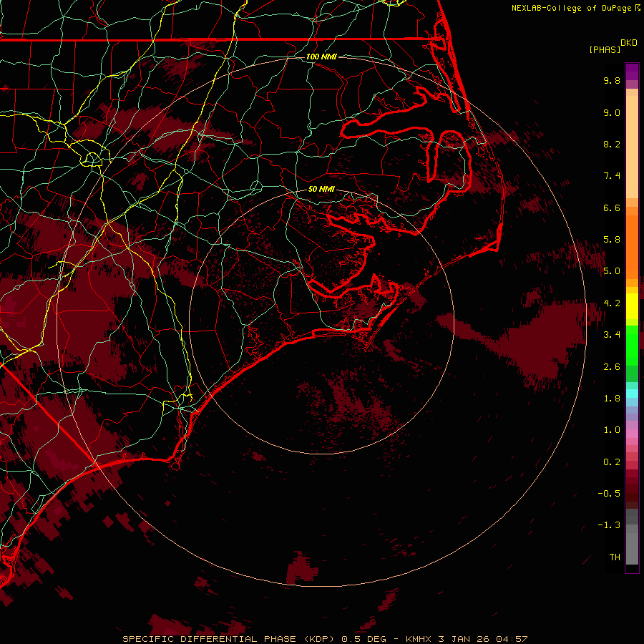Click the 5.8 legend value
644x644 pixels.
[x=612, y=240]
